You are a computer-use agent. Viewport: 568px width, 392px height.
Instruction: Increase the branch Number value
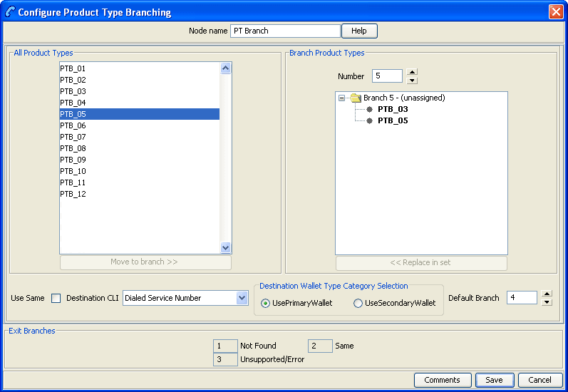click(412, 72)
